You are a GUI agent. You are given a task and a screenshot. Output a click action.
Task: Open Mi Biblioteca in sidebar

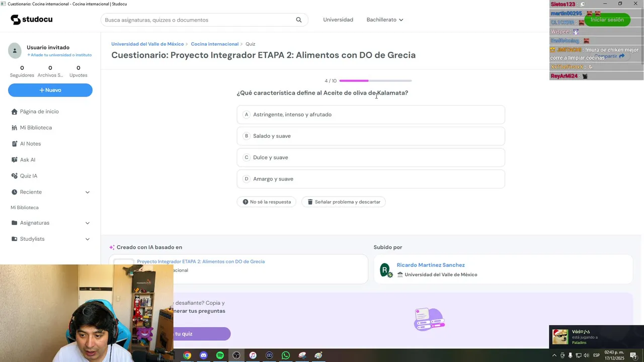(36, 128)
